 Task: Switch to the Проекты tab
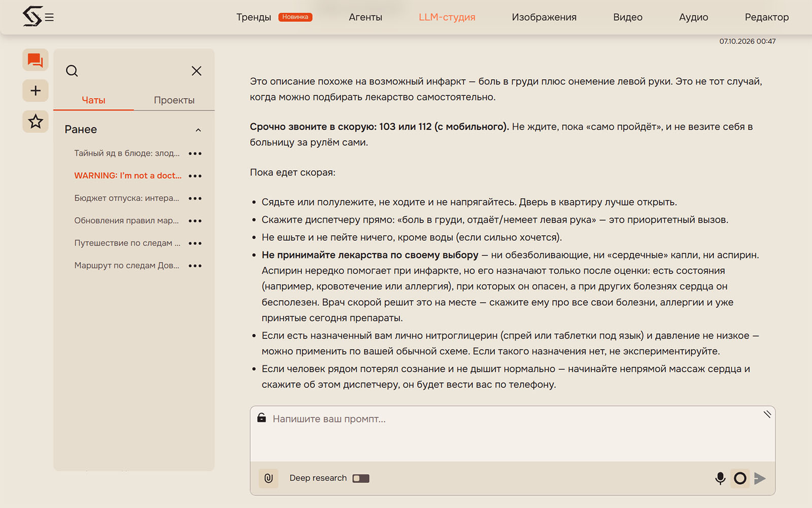point(174,100)
